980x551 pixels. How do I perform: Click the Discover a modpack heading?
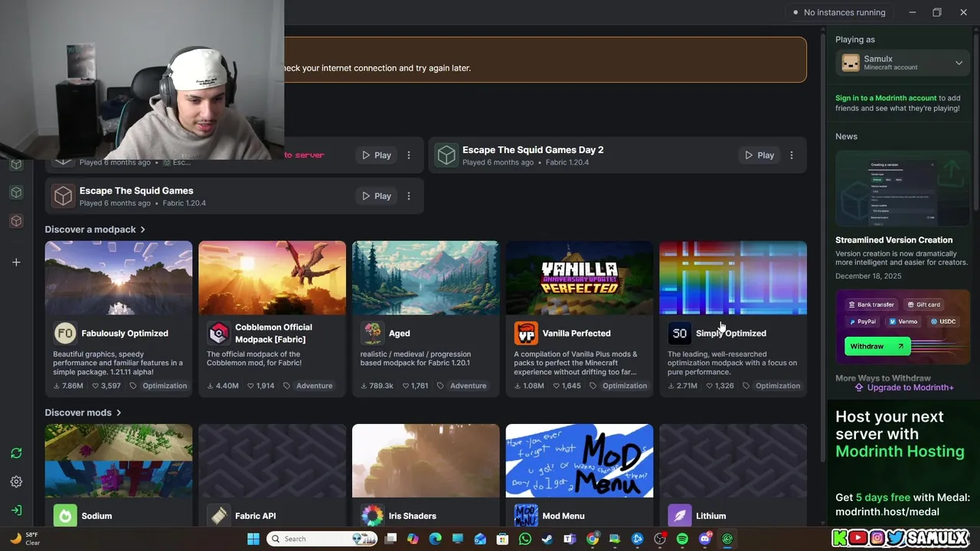(90, 230)
